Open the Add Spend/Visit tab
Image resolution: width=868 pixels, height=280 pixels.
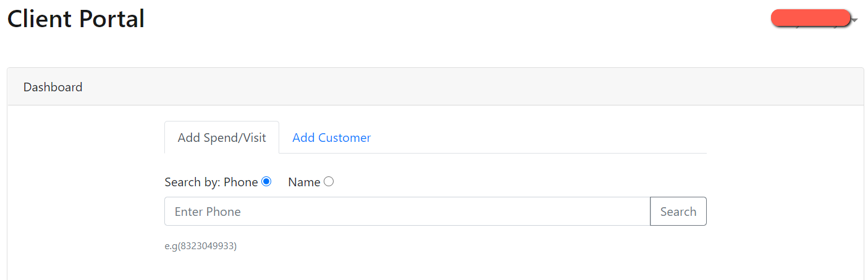(222, 138)
